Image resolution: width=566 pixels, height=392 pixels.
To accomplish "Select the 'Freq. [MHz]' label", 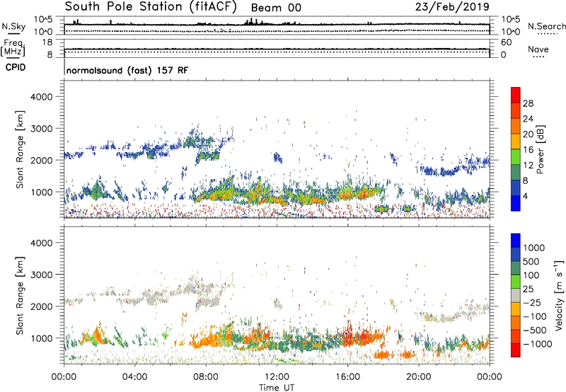I will (13, 48).
